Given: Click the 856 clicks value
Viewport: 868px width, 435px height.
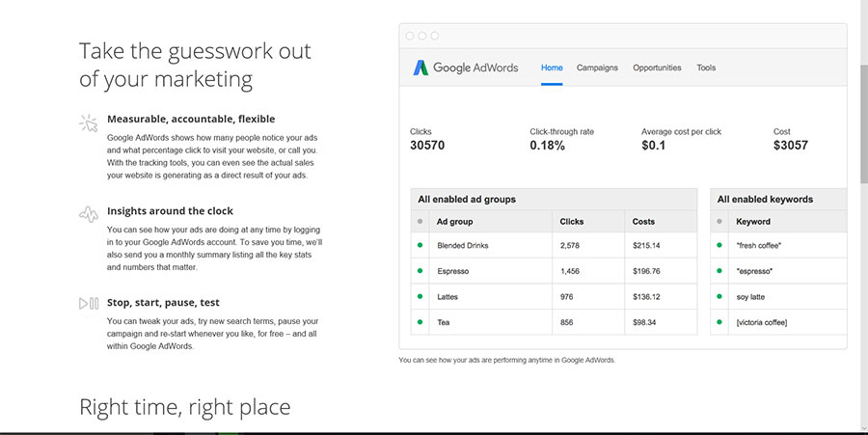Looking at the screenshot, I should point(566,322).
